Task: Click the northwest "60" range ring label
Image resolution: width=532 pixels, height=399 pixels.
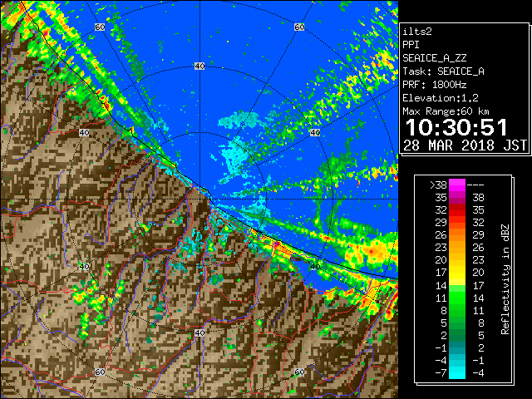Action: coord(100,27)
